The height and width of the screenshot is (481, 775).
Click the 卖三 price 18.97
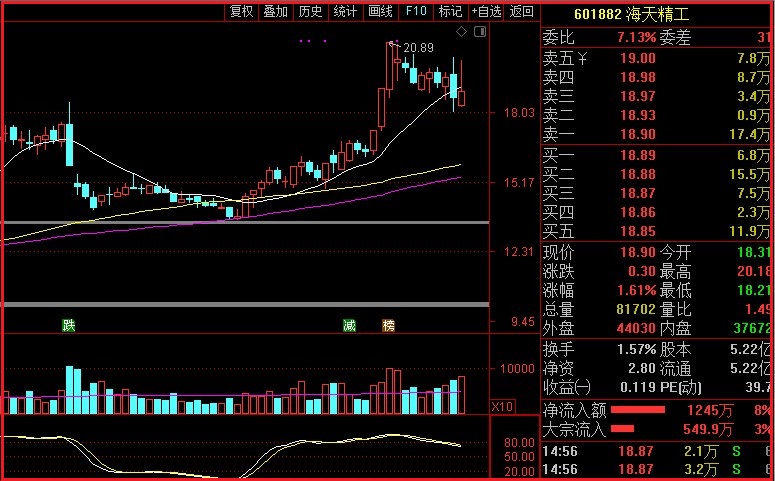(638, 96)
